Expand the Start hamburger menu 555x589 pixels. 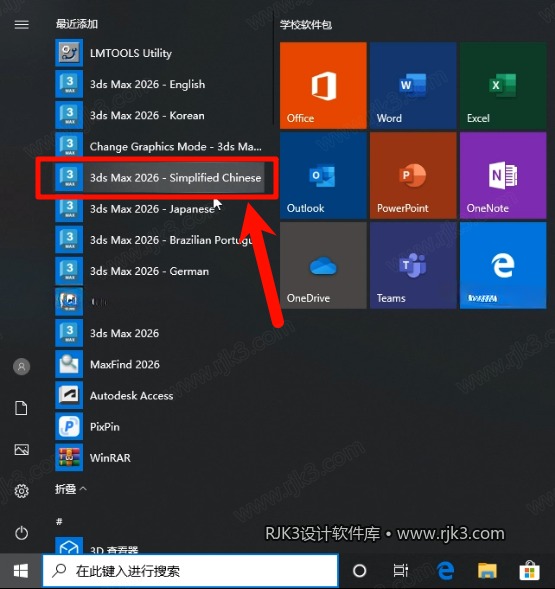click(21, 25)
